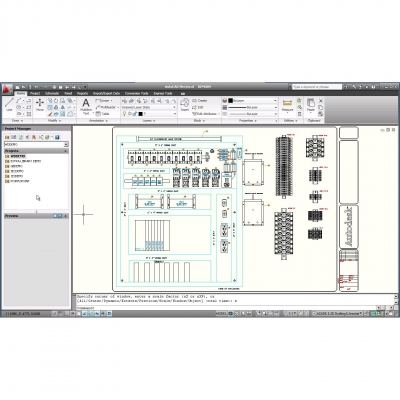The image size is (400, 400).
Task: Toggle layer on/off lightbulb in Layers panel
Action: pyautogui.click(x=124, y=114)
